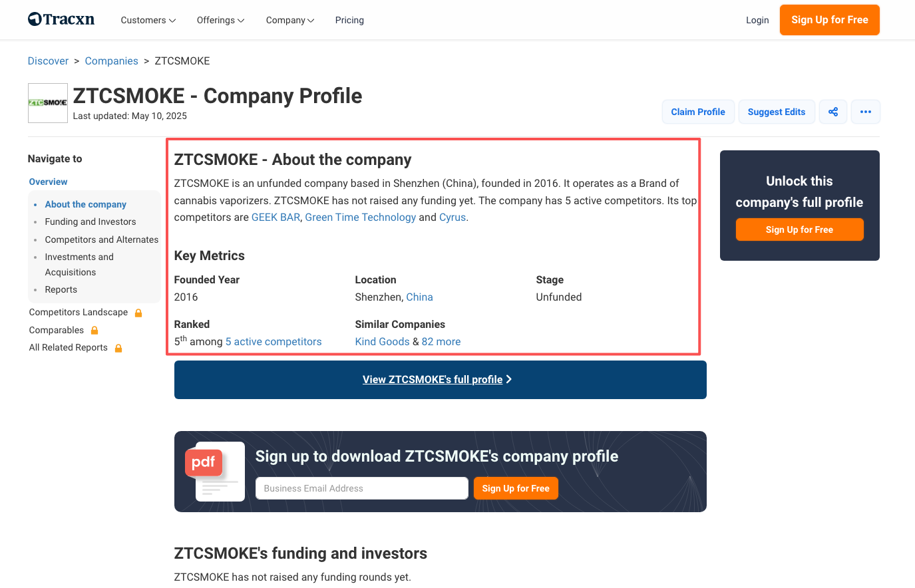Click the Tracxn logo
Image resolution: width=915 pixels, height=588 pixels.
click(x=61, y=19)
